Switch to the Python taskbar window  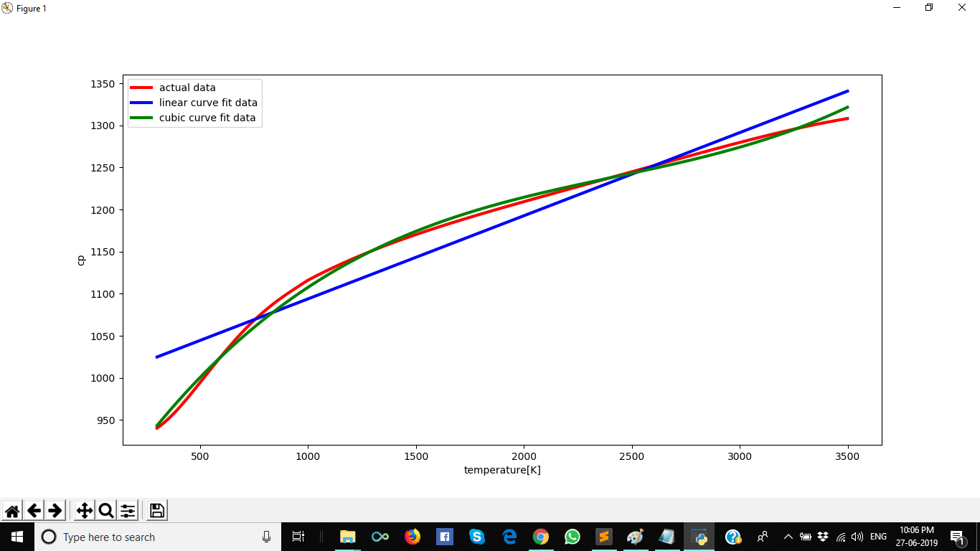700,537
